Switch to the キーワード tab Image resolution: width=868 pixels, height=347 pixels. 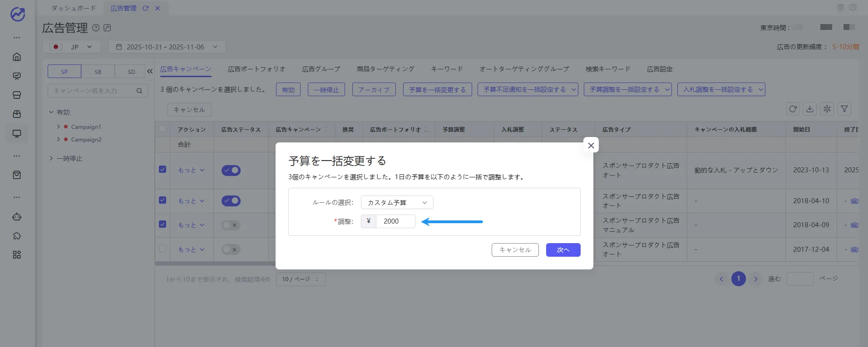point(447,69)
